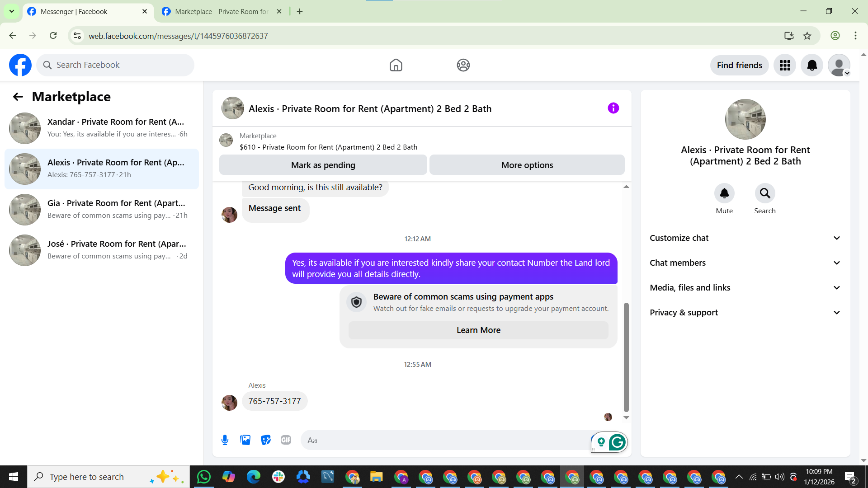Image resolution: width=868 pixels, height=488 pixels.
Task: Open the GIF picker icon
Action: [286, 440]
